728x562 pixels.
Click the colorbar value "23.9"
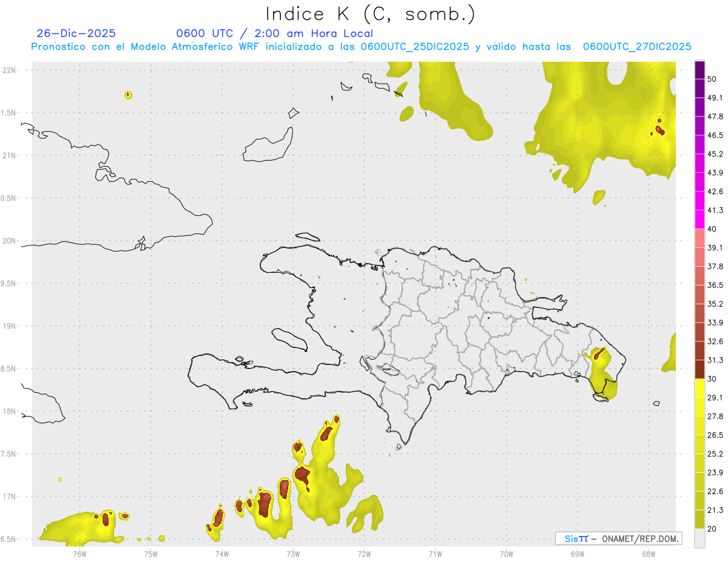715,473
